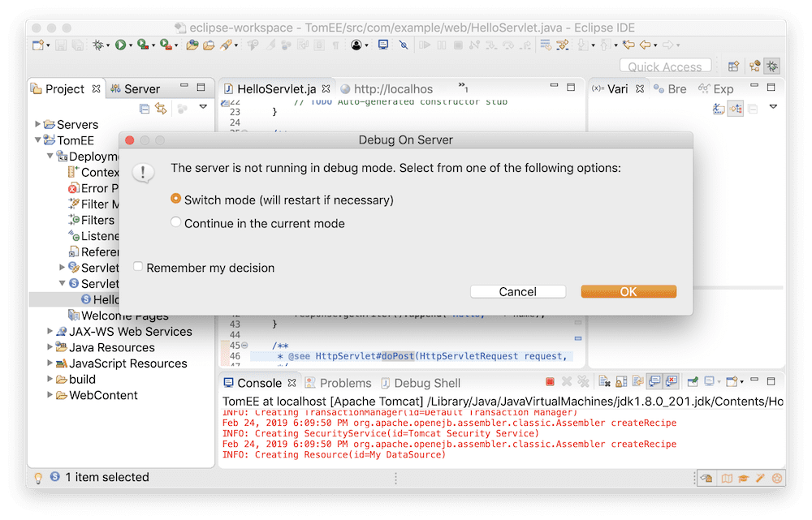Collapse the Deployment Descriptor node

click(50, 156)
